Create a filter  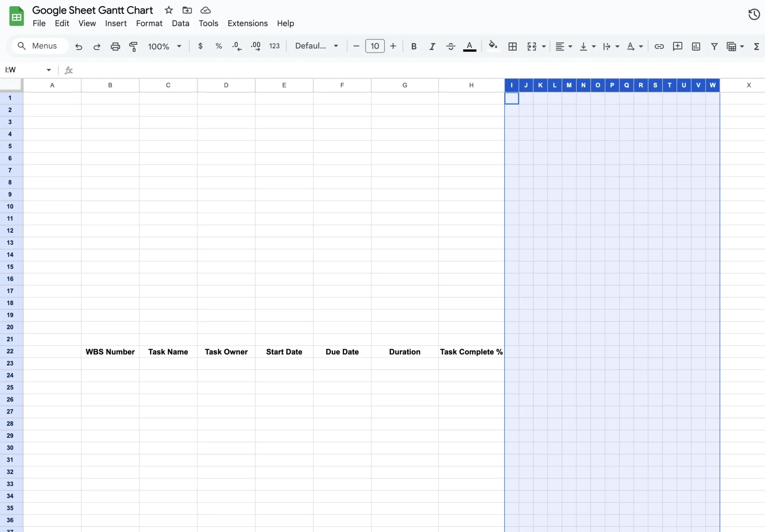pos(714,46)
